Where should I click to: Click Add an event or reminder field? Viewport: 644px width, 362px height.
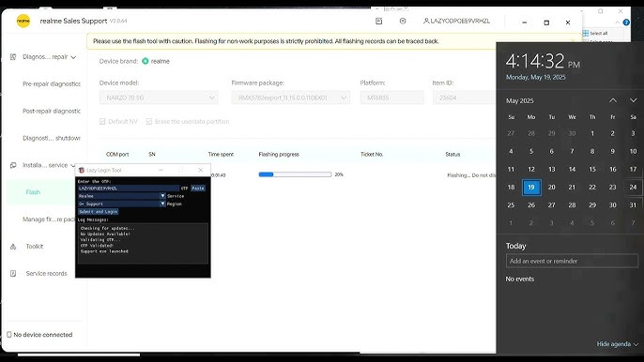(572, 261)
